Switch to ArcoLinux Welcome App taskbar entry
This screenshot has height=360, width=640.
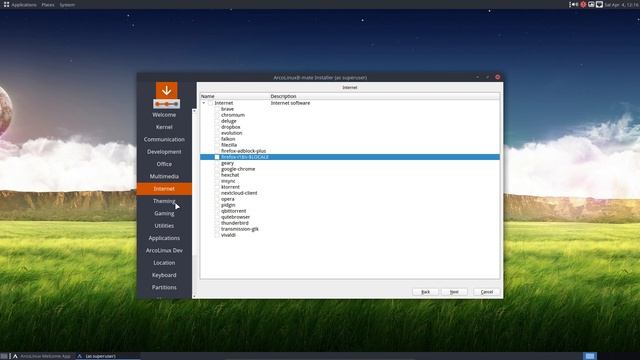pyautogui.click(x=41, y=356)
